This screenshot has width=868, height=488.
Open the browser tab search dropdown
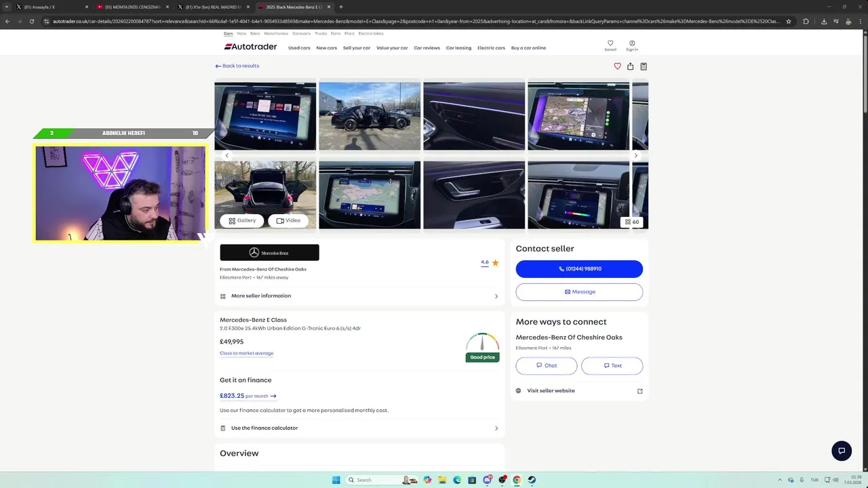[7, 7]
